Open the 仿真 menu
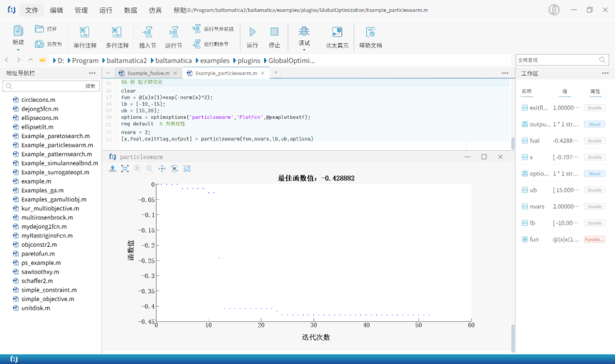The height and width of the screenshot is (364, 615). tap(155, 10)
